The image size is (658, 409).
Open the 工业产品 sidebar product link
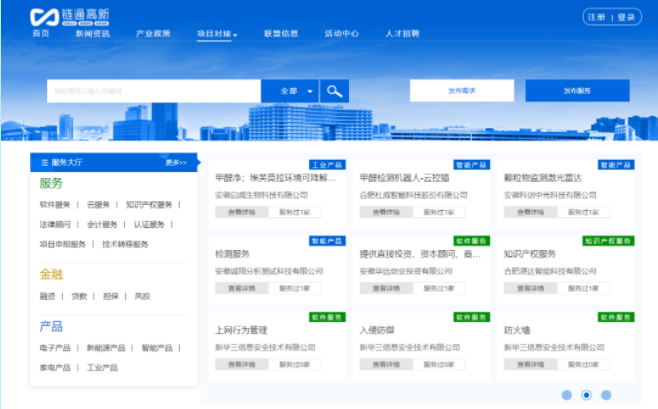pyautogui.click(x=102, y=367)
